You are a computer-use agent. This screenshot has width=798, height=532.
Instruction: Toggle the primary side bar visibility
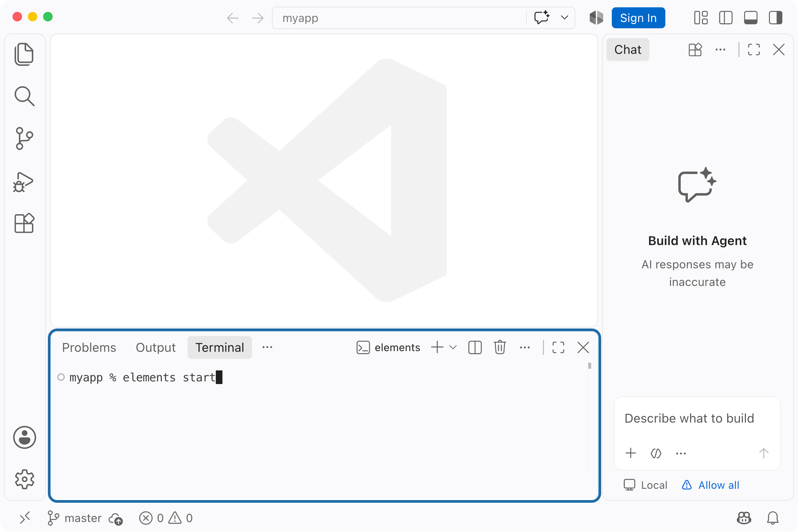click(726, 18)
